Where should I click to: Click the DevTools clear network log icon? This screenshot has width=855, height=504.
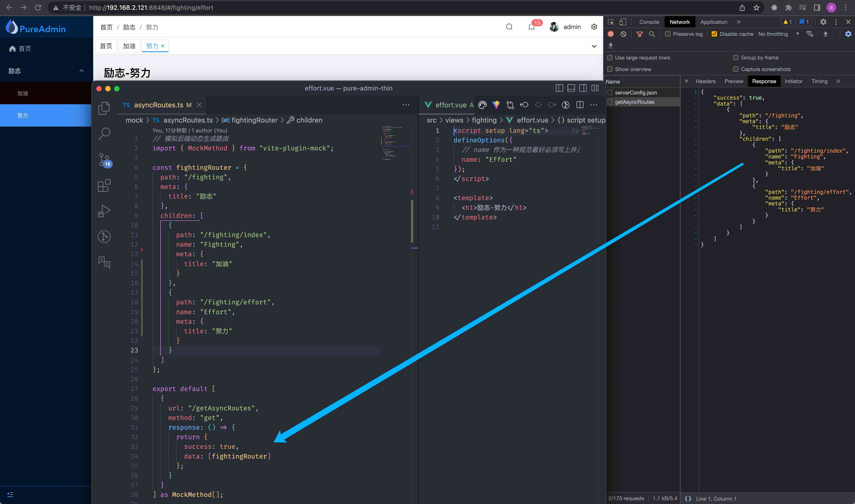tap(623, 34)
